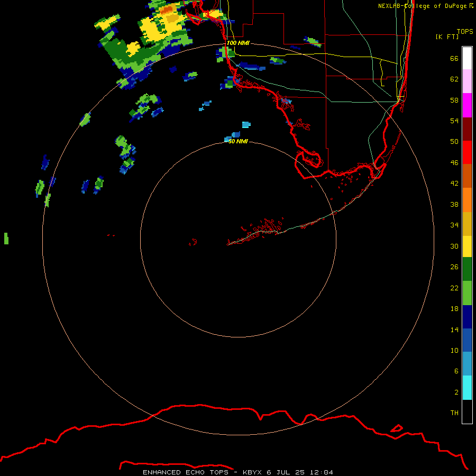
Task: Click the dark red swatch between 50 and 54
Action: pyautogui.click(x=467, y=129)
